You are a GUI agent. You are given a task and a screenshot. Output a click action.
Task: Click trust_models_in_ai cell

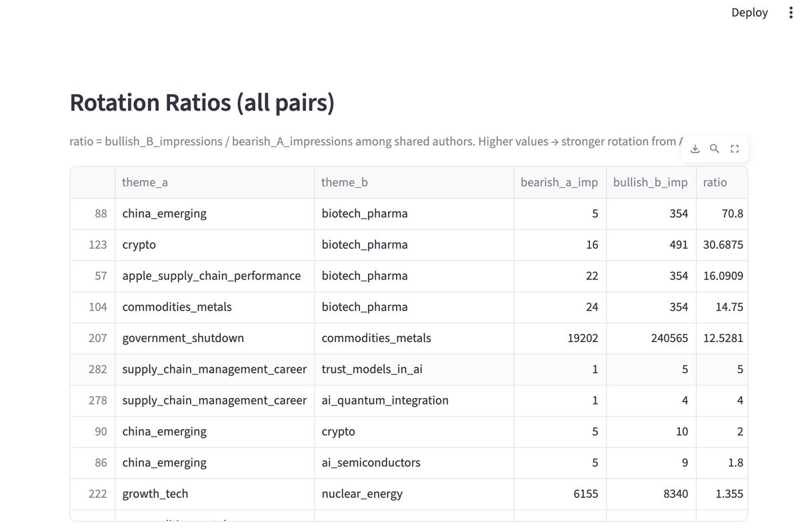[x=414, y=369]
